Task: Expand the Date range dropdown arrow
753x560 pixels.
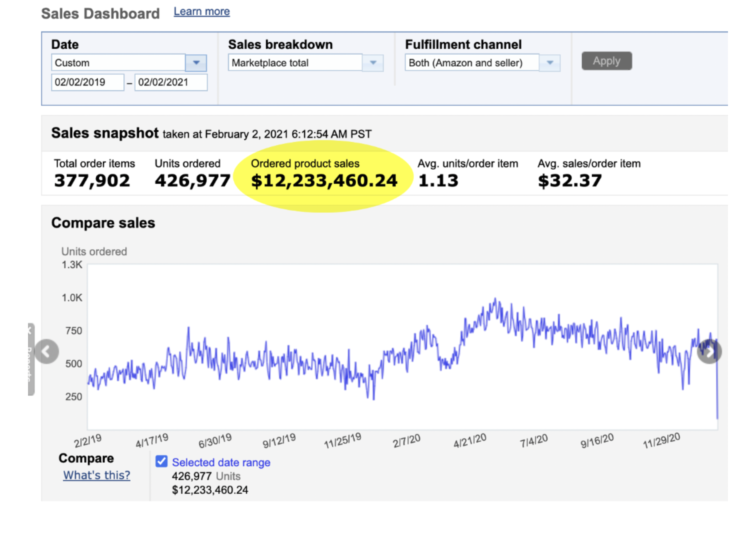Action: 196,63
